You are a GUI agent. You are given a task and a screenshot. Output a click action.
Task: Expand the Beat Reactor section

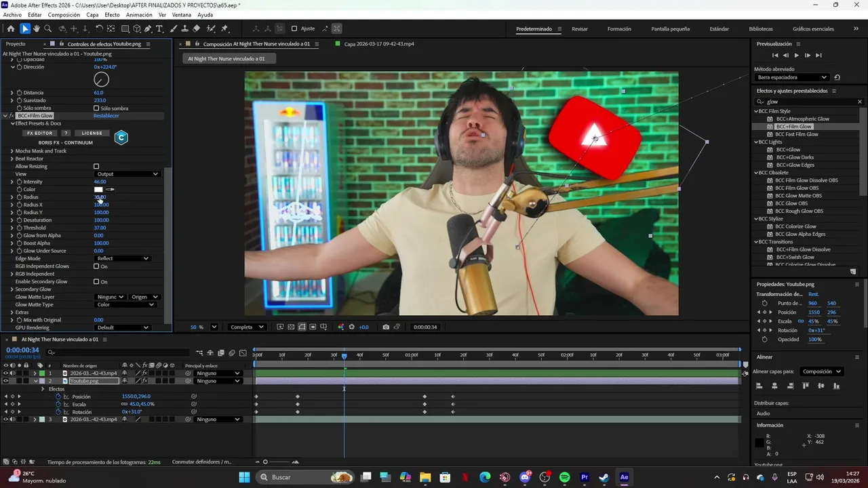click(12, 159)
